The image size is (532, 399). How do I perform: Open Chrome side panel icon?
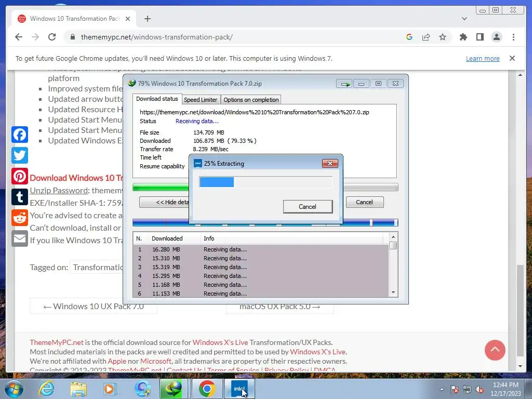(480, 37)
